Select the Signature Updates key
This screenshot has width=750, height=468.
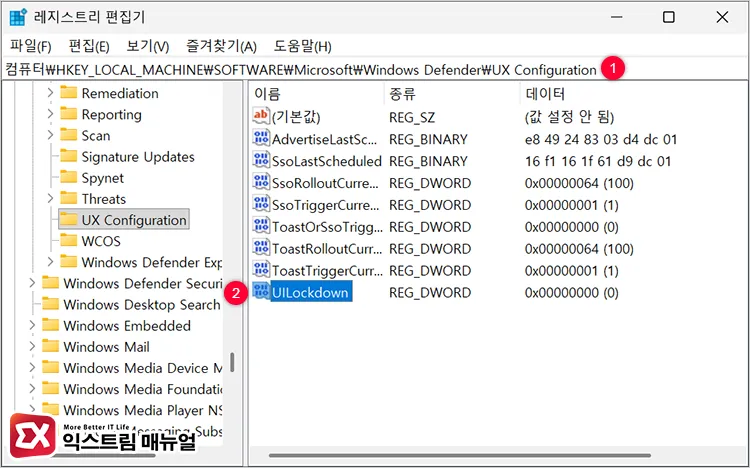point(138,156)
